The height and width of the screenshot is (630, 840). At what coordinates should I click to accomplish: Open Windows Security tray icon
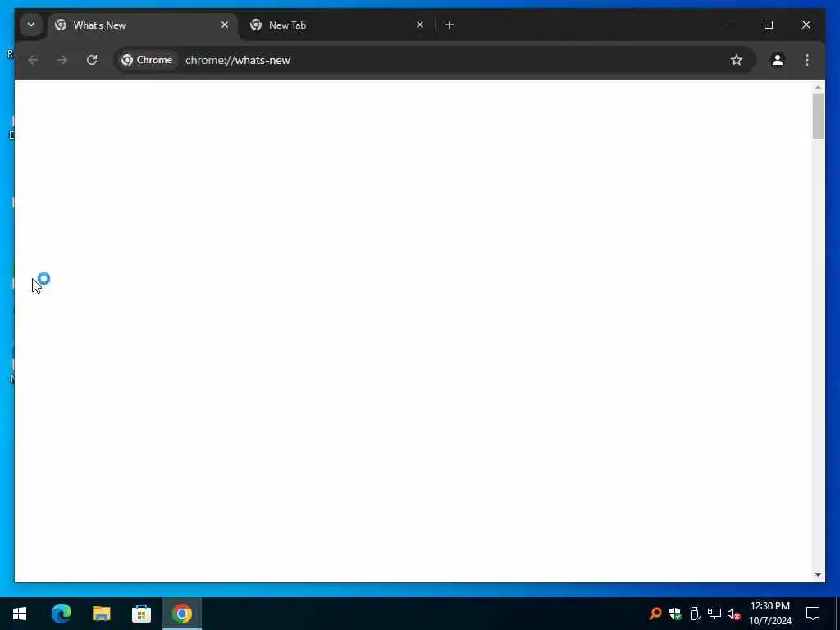point(675,614)
